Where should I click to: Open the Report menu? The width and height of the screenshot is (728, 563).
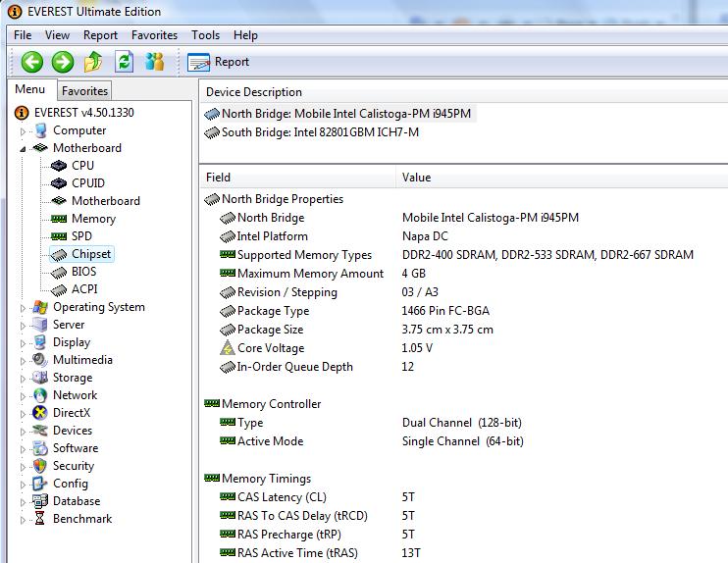click(x=100, y=35)
